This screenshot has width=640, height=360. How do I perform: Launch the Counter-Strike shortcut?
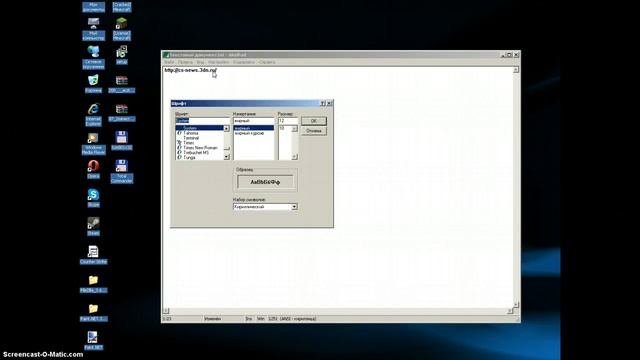[93, 255]
